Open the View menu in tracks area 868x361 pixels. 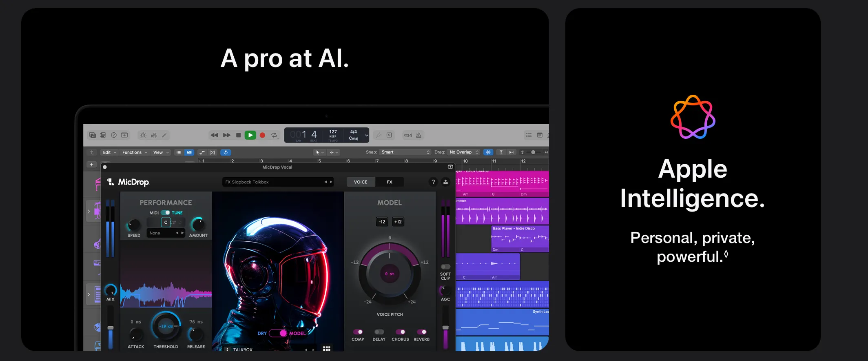pyautogui.click(x=161, y=152)
